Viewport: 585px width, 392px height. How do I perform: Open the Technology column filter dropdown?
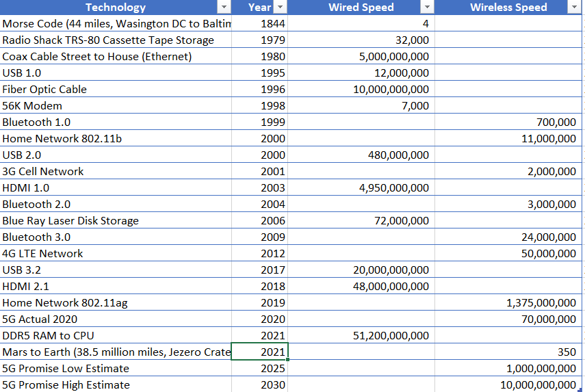point(224,7)
